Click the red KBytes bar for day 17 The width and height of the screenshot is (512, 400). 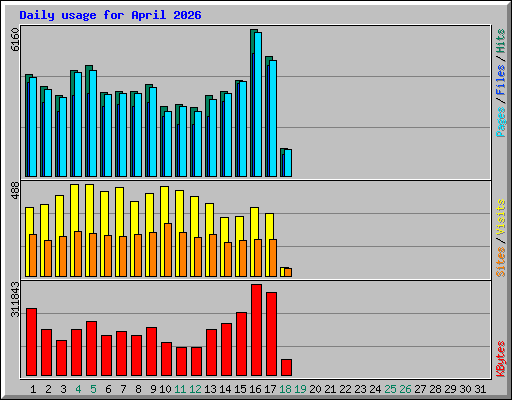[271, 334]
